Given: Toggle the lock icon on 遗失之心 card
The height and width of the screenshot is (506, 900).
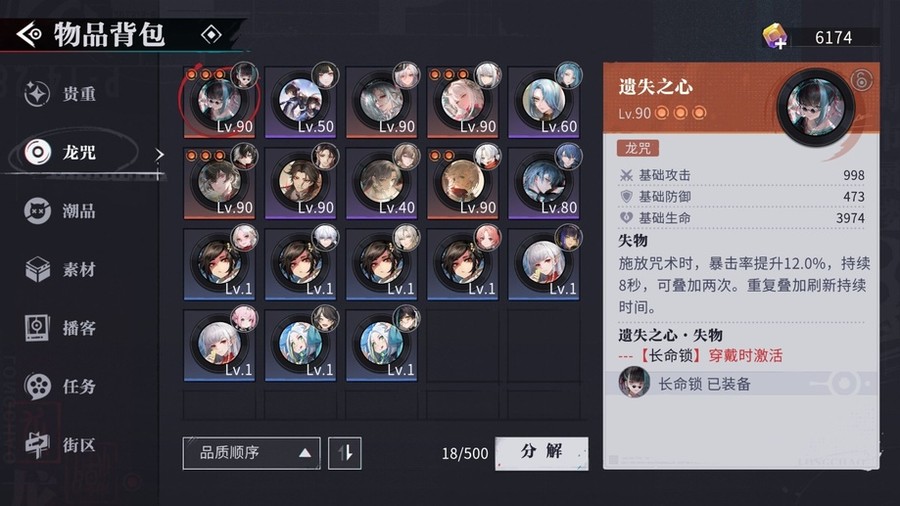Looking at the screenshot, I should 860,80.
